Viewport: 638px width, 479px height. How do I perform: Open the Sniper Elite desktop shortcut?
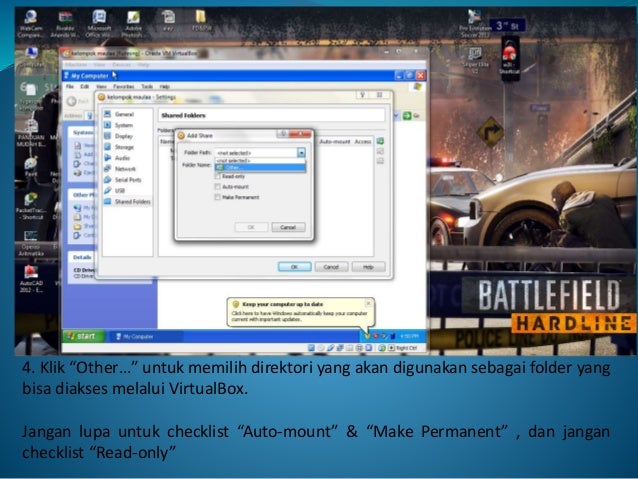click(x=475, y=60)
